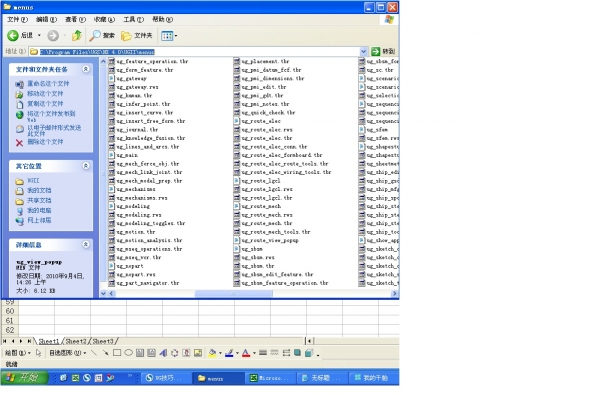Select the Line drawing tool
The image size is (600, 395).
pos(94,353)
